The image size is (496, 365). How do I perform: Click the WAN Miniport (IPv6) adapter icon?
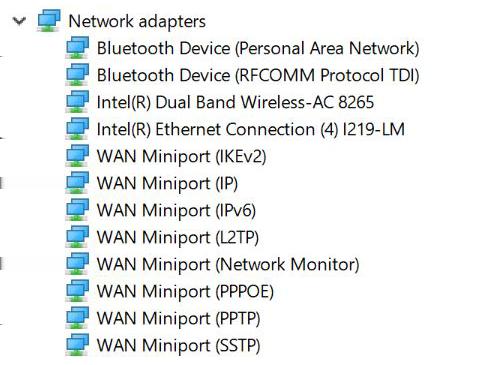[x=77, y=210]
